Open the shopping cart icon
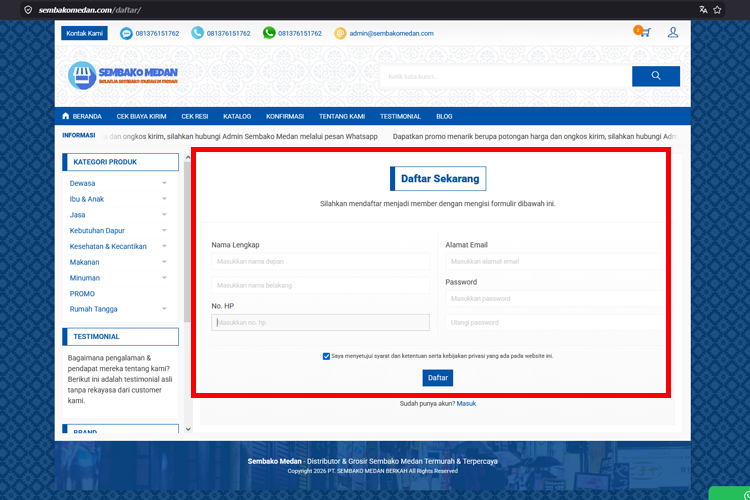The image size is (750, 500). (644, 32)
